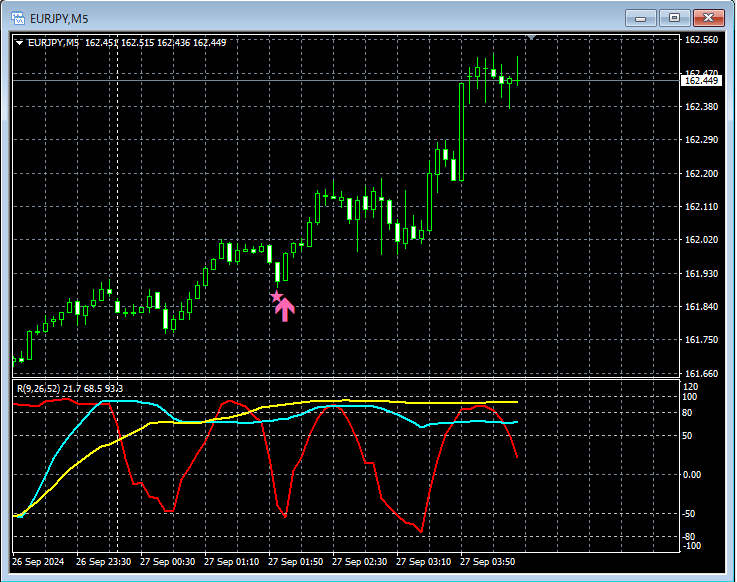This screenshot has height=582, width=737.
Task: Click the 27 Sep 00:30 time label
Action: (167, 562)
